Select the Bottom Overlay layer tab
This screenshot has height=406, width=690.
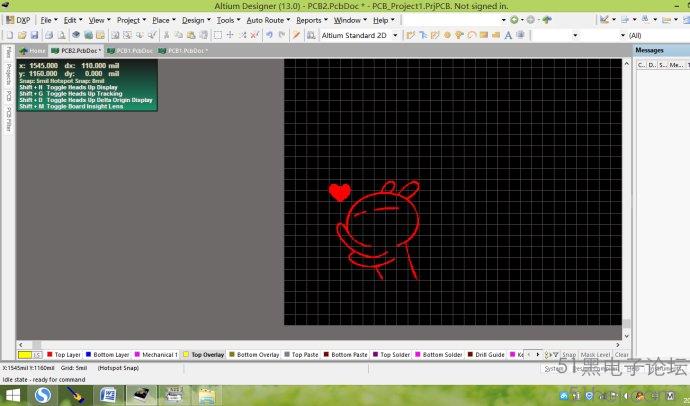pyautogui.click(x=254, y=355)
